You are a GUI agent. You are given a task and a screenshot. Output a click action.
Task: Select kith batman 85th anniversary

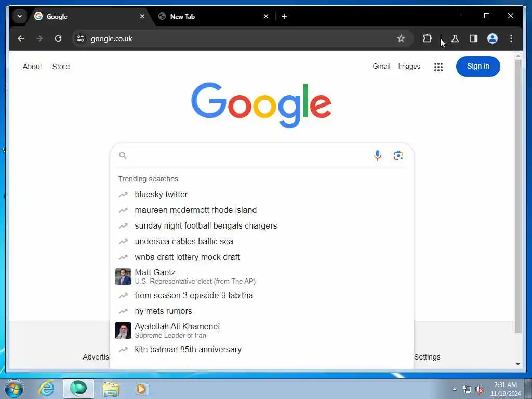click(x=262, y=350)
